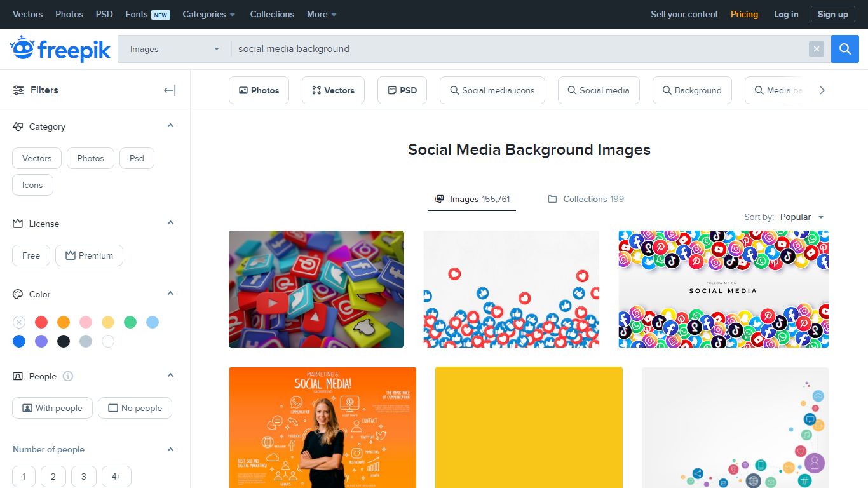Click the Category shapes icon
Image resolution: width=868 pixels, height=488 pixels.
(x=18, y=126)
